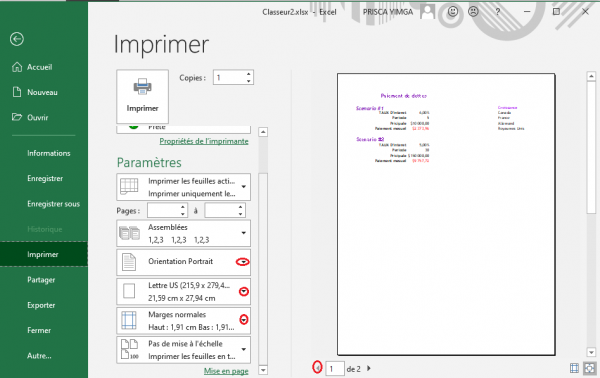Open the Autre... sidebar entry
This screenshot has height=378, width=600.
39,356
